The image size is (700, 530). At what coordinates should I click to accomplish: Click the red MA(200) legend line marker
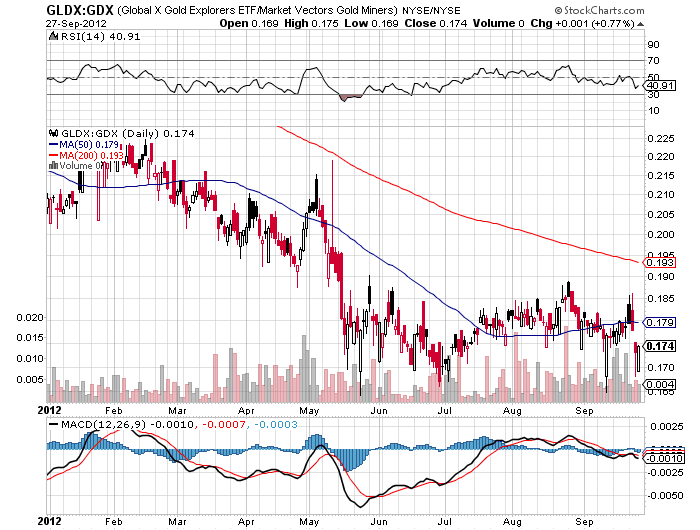(x=53, y=155)
